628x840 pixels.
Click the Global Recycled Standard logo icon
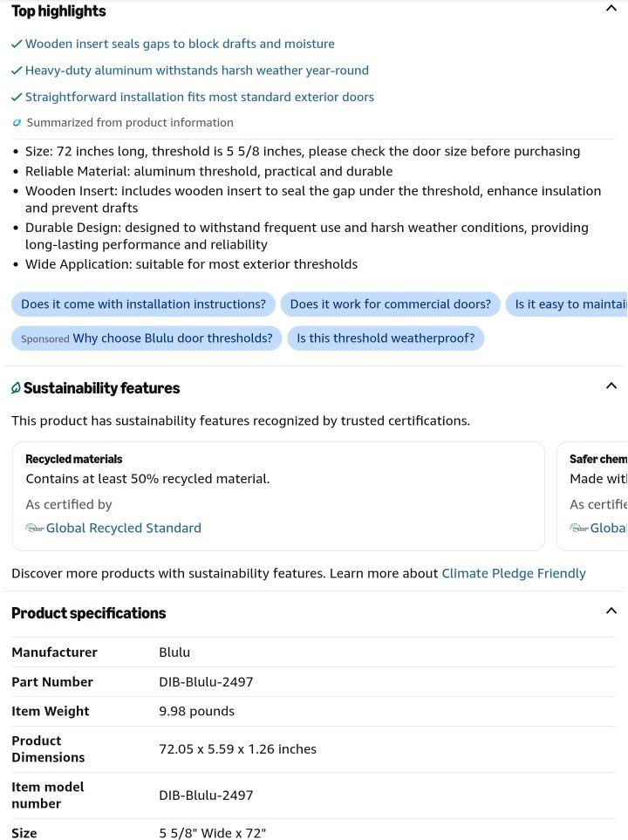[35, 529]
